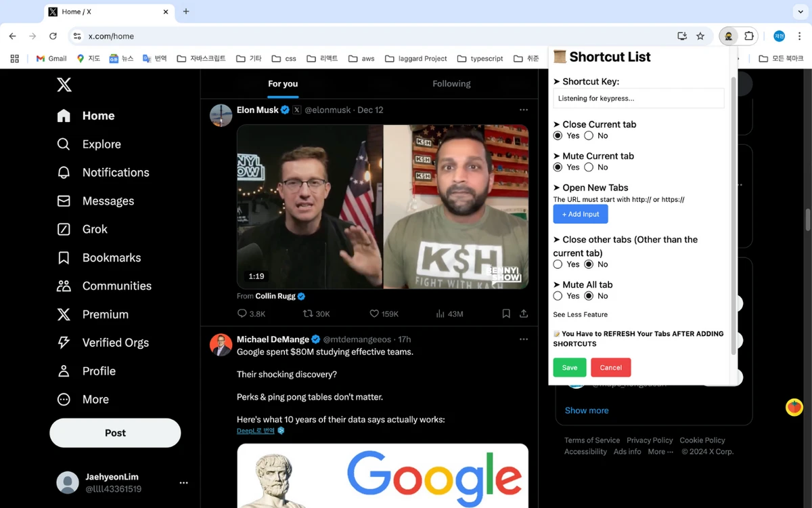
Task: Switch to the For you tab
Action: [283, 84]
